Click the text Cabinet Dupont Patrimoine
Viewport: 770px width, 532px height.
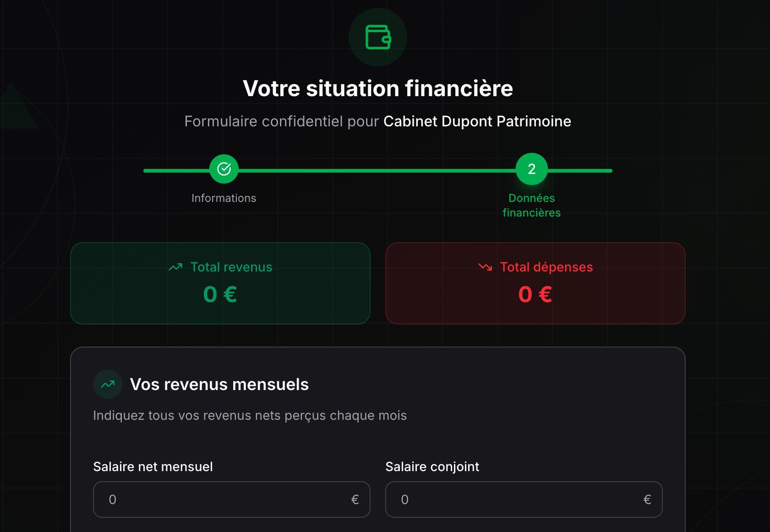pyautogui.click(x=477, y=121)
